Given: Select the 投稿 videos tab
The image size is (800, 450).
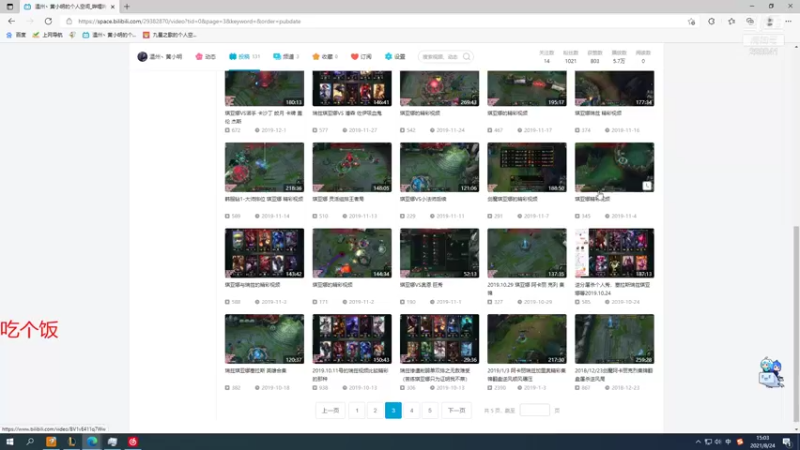Looking at the screenshot, I should tap(244, 57).
